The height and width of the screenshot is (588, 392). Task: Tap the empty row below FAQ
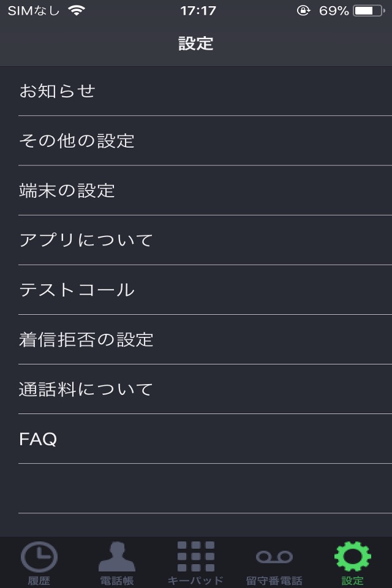pyautogui.click(x=196, y=488)
